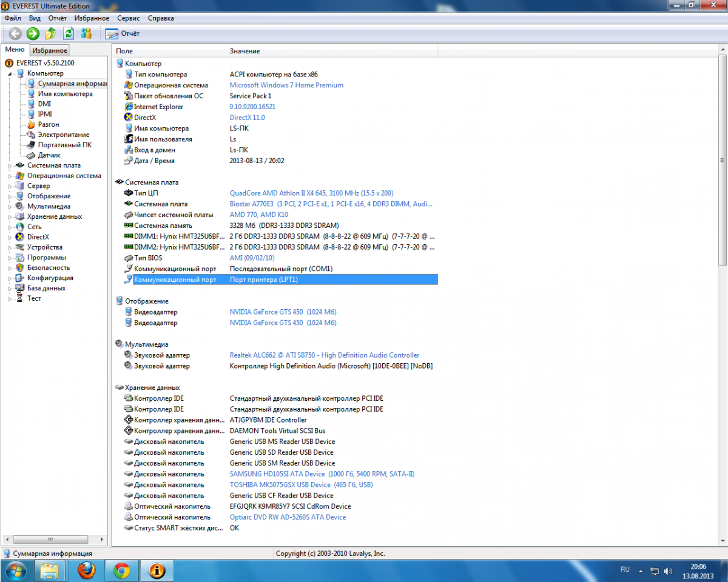The image size is (728, 582).
Task: Click the Отчёт report toolbar button
Action: click(123, 33)
